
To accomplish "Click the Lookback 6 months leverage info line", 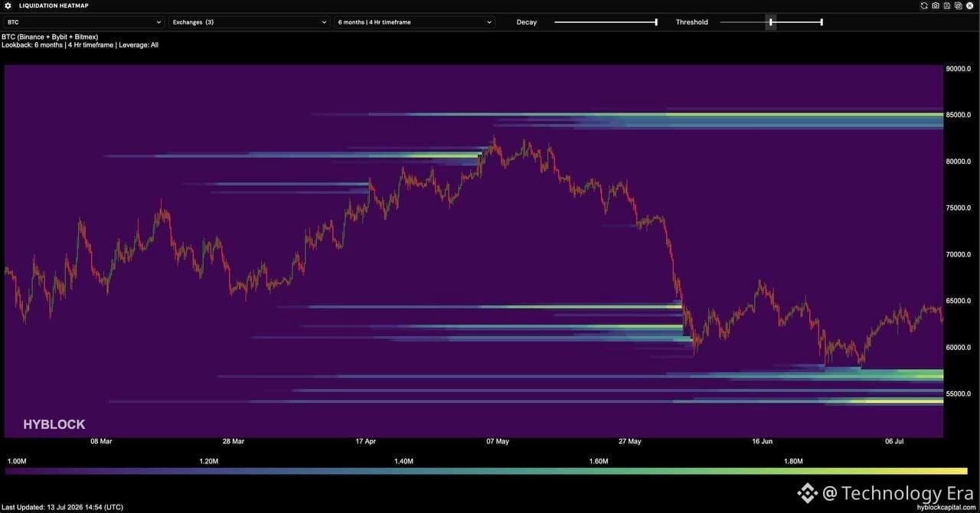I will [x=80, y=45].
